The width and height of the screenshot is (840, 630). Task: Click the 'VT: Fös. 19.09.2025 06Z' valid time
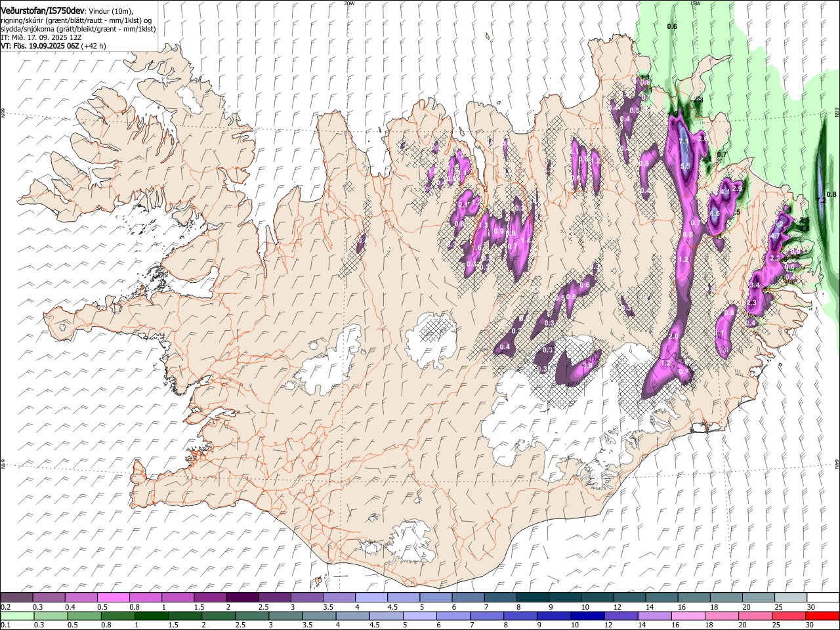40,46
